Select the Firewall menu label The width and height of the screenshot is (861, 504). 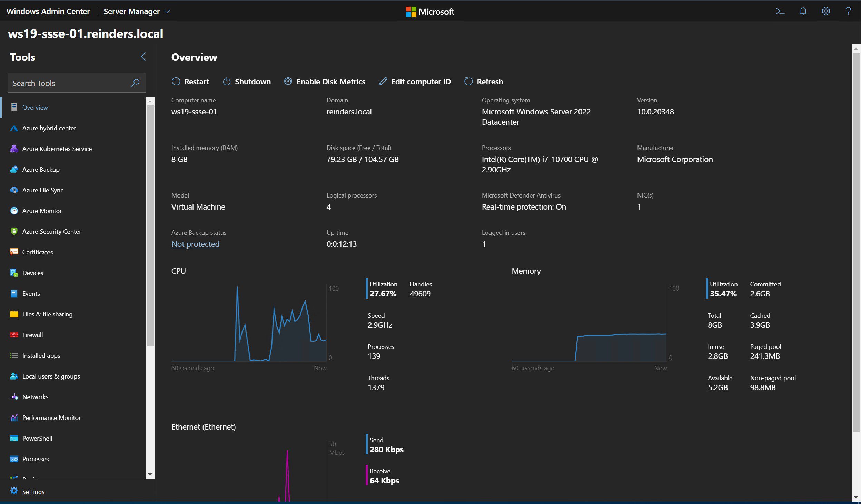[x=32, y=335]
